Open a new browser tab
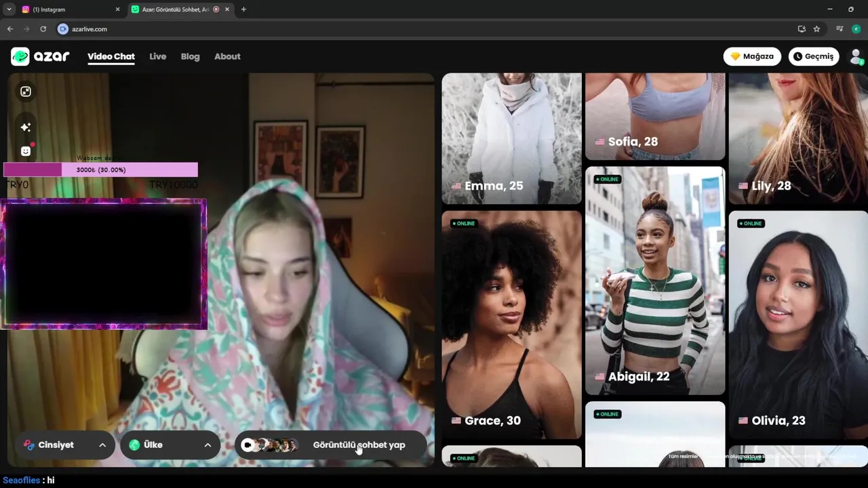 click(243, 9)
